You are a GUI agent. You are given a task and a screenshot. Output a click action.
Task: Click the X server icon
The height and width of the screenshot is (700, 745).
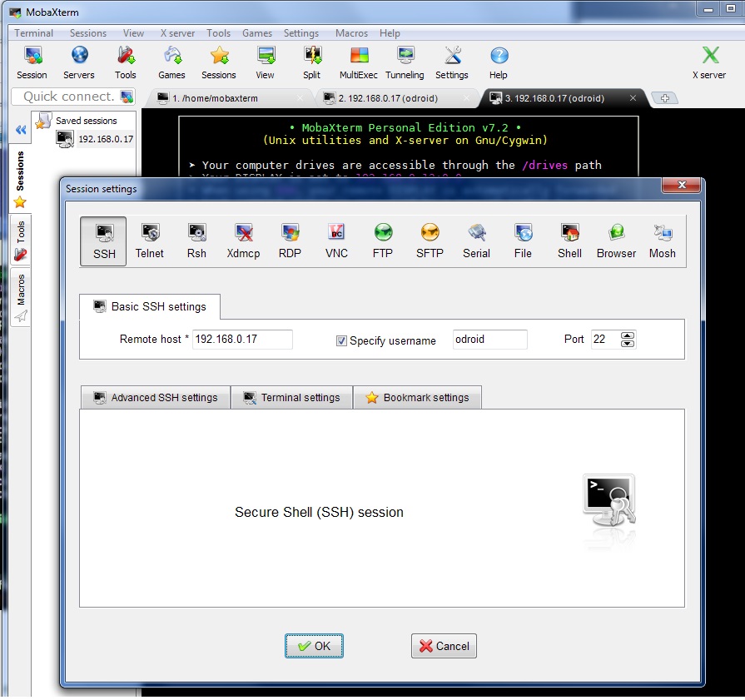(x=709, y=63)
